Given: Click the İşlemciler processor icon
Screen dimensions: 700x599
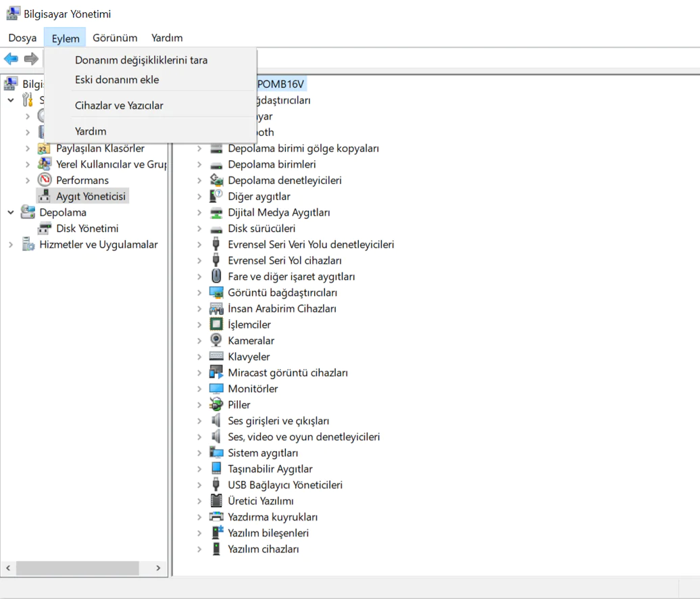Looking at the screenshot, I should point(216,325).
